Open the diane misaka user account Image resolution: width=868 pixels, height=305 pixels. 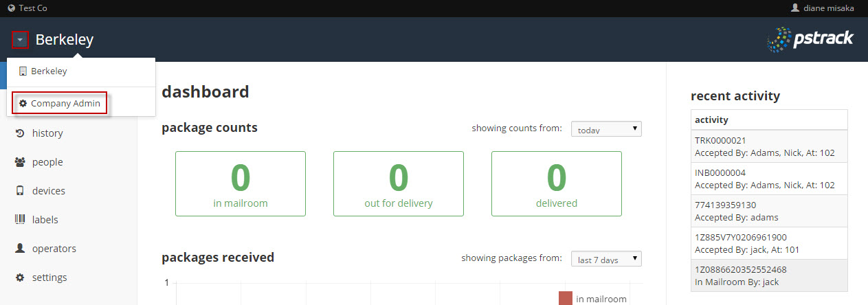coord(823,8)
